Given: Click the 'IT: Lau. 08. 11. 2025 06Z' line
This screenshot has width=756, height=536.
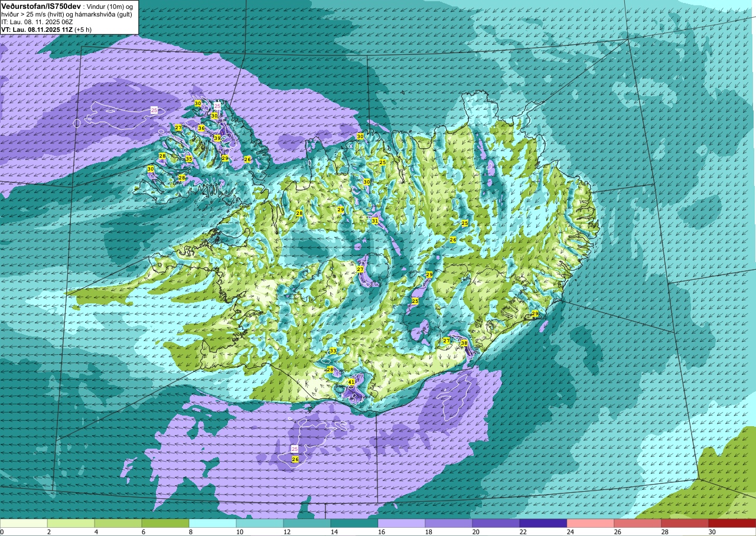Looking at the screenshot, I should click(38, 22).
